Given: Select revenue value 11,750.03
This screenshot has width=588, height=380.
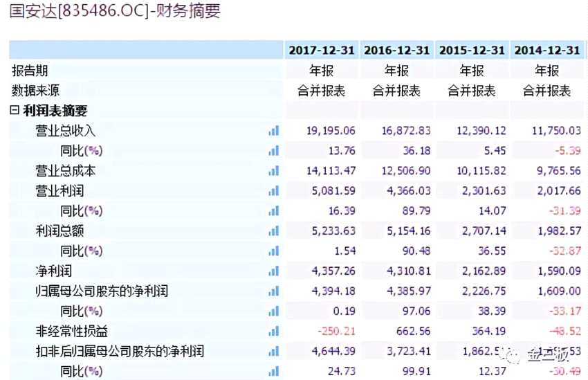Looking at the screenshot, I should coord(556,131).
